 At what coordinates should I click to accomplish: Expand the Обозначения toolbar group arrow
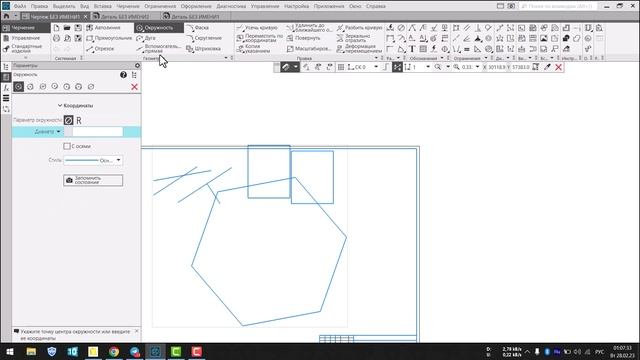coord(442,58)
